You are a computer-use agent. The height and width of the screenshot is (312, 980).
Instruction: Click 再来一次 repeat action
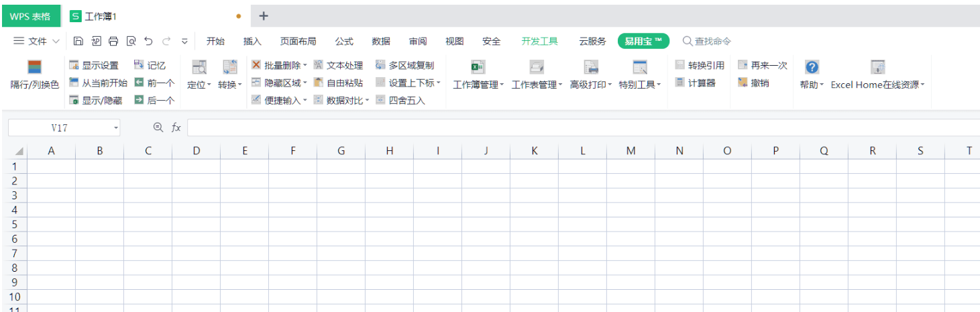click(763, 65)
